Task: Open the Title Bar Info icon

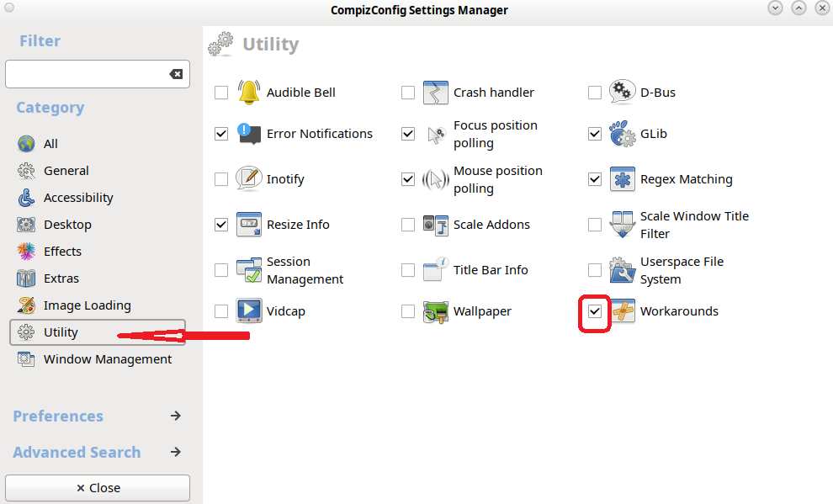Action: [435, 270]
